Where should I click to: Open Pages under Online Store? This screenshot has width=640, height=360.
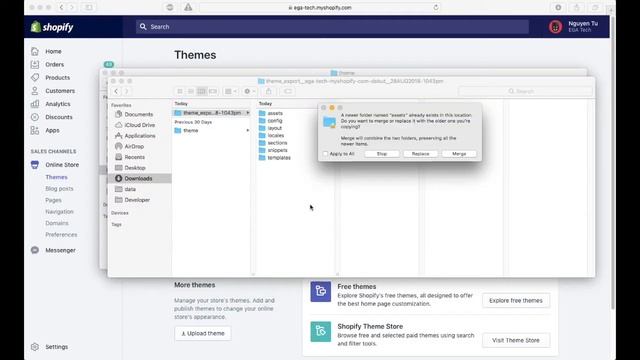53,200
